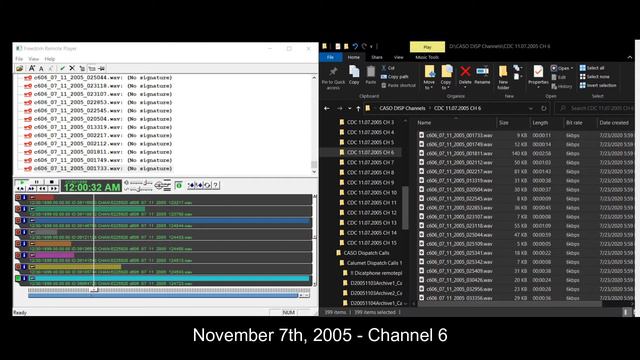Click the blue zoom range bar below timeline
This screenshot has width=640, height=360.
click(163, 295)
